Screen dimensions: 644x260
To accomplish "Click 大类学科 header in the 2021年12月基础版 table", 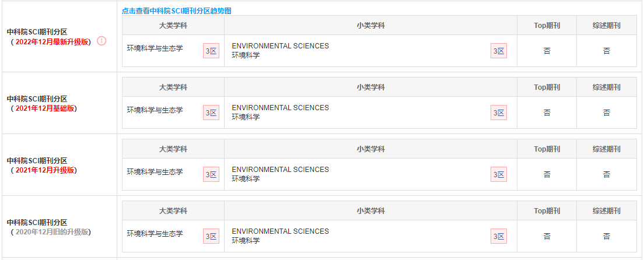I will click(173, 87).
